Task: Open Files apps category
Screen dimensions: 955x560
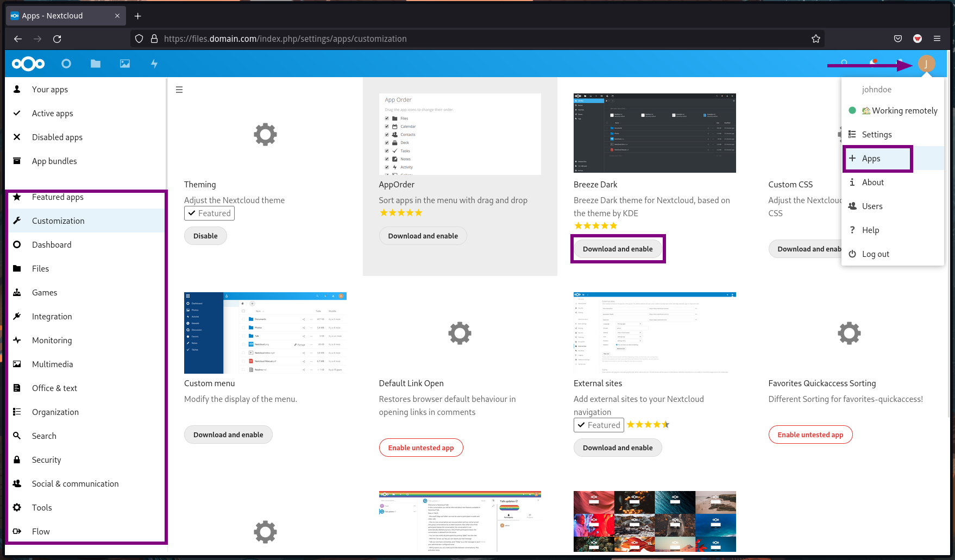Action: [86, 269]
